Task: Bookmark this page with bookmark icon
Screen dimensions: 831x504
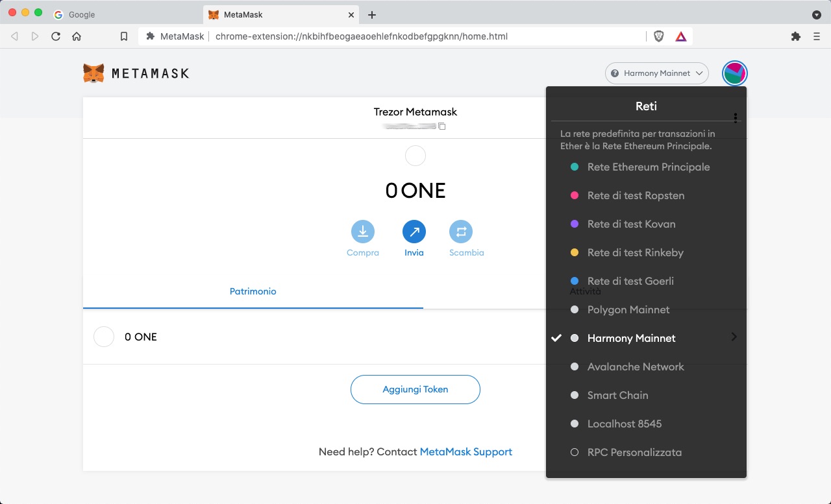Action: 124,36
